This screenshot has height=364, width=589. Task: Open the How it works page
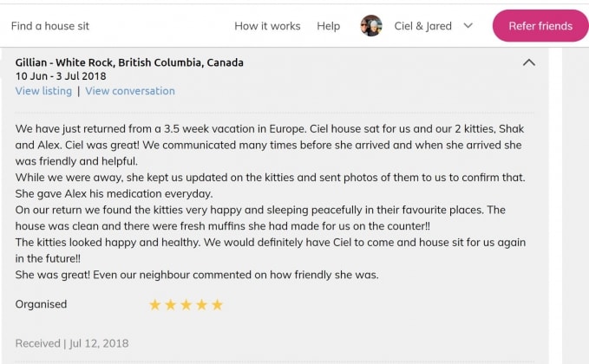pos(267,26)
